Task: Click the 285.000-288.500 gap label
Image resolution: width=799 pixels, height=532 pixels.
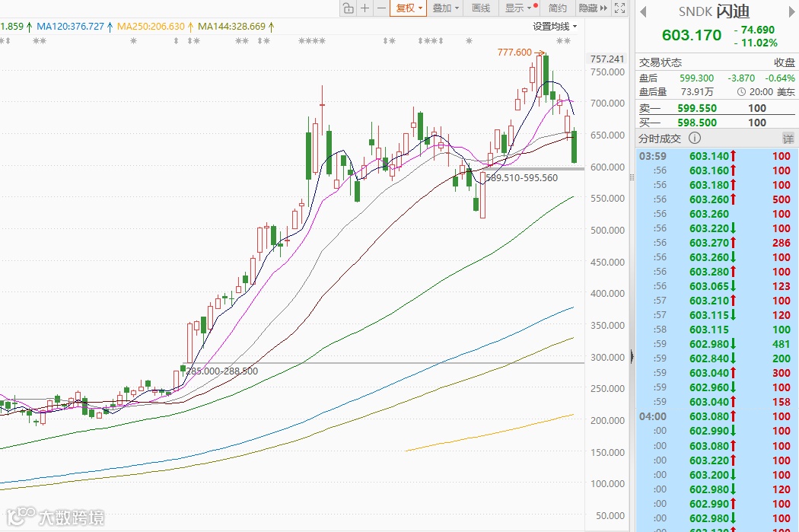Action: click(222, 371)
